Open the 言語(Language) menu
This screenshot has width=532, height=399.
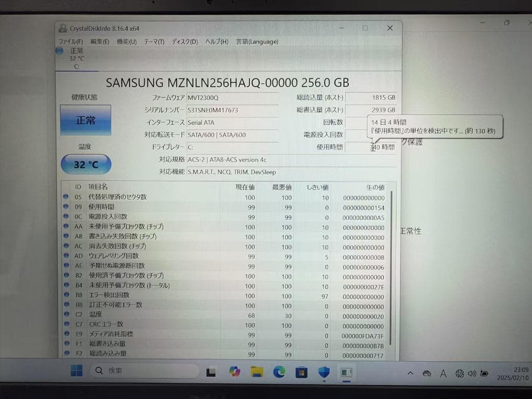257,42
